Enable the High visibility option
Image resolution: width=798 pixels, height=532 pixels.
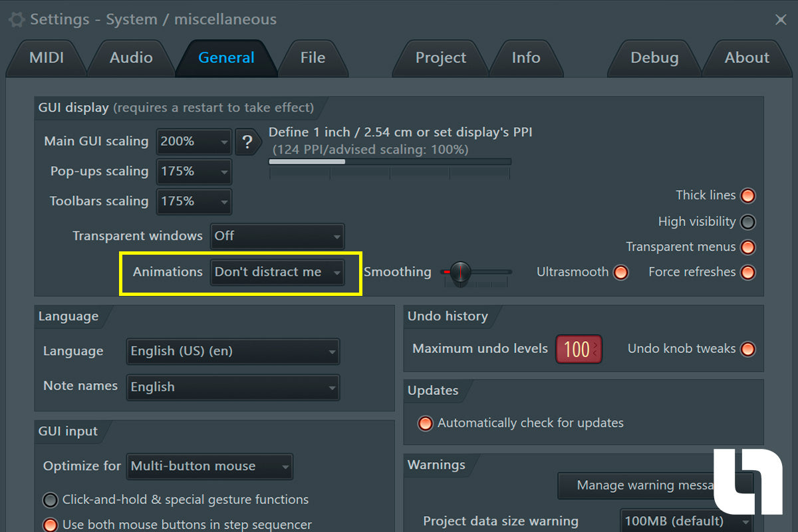[747, 222]
